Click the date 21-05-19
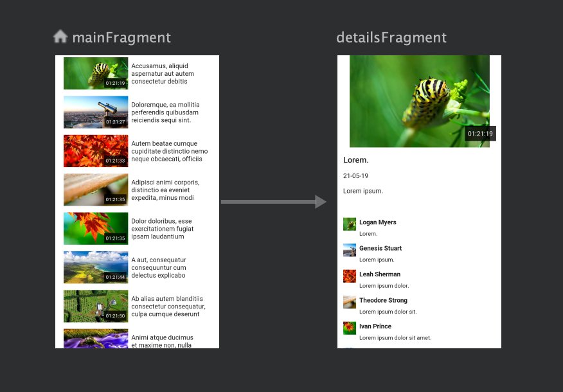This screenshot has height=392, width=563. (x=355, y=176)
